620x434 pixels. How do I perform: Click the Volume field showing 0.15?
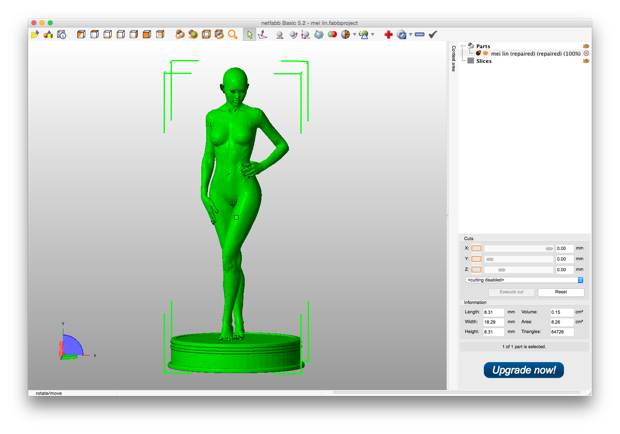[x=561, y=312]
